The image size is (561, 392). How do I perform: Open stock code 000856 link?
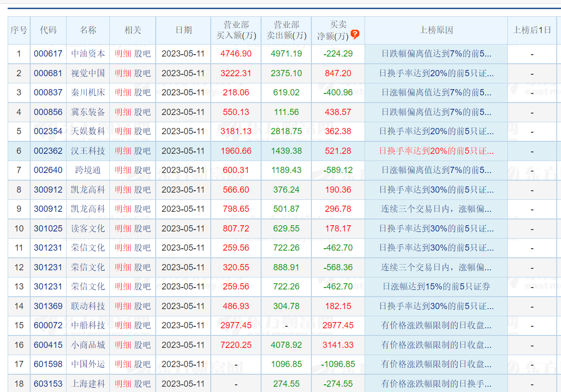(48, 112)
